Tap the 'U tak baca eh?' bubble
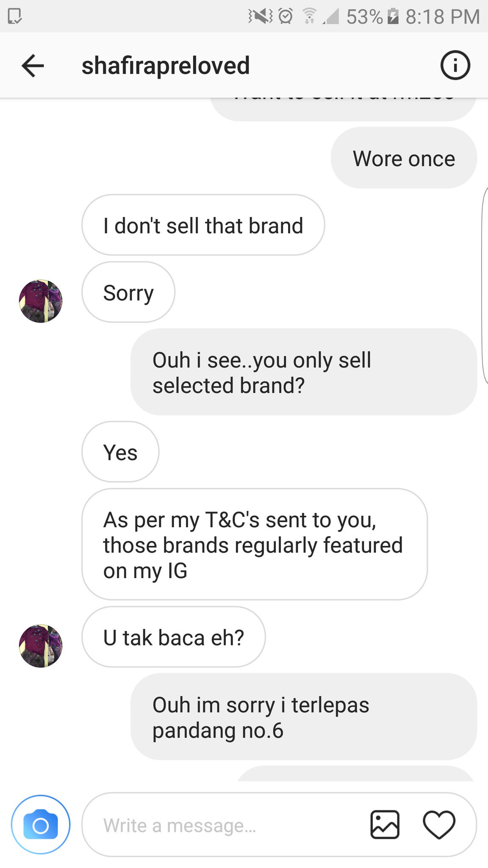Viewport: 488px width, 868px height. [x=174, y=637]
